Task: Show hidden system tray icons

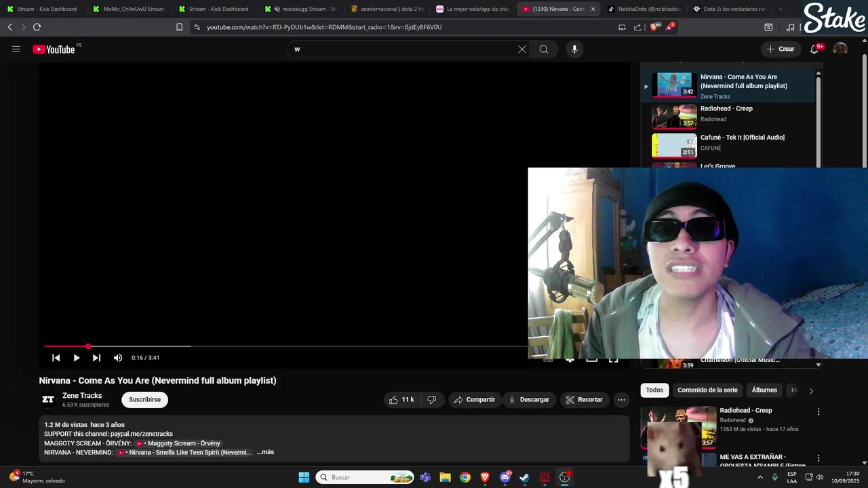Action: (x=759, y=477)
